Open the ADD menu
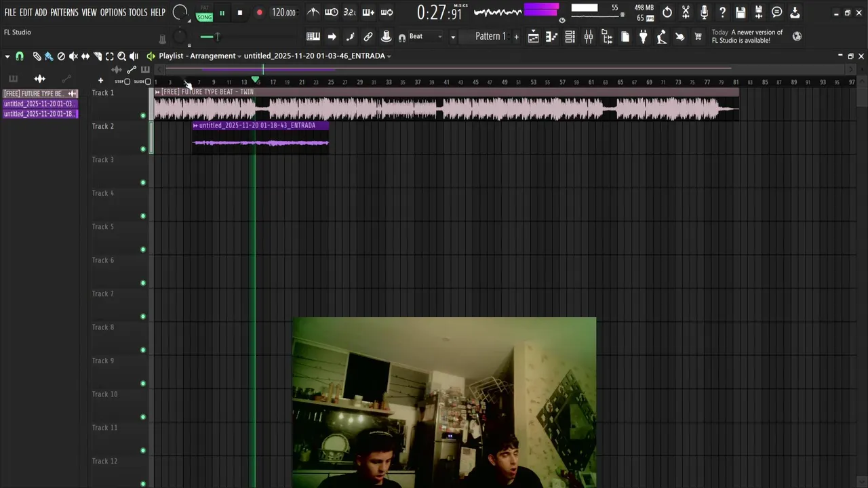Screen dimensions: 868x488 coord(41,12)
